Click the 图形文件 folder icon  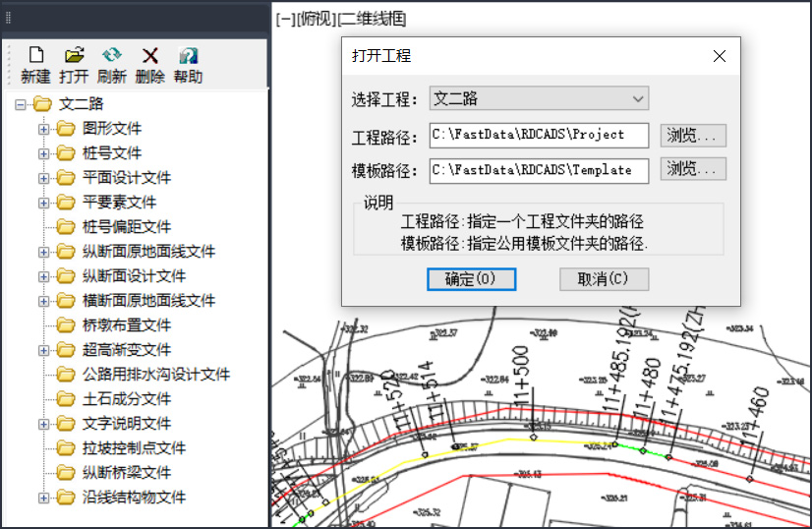[x=66, y=128]
